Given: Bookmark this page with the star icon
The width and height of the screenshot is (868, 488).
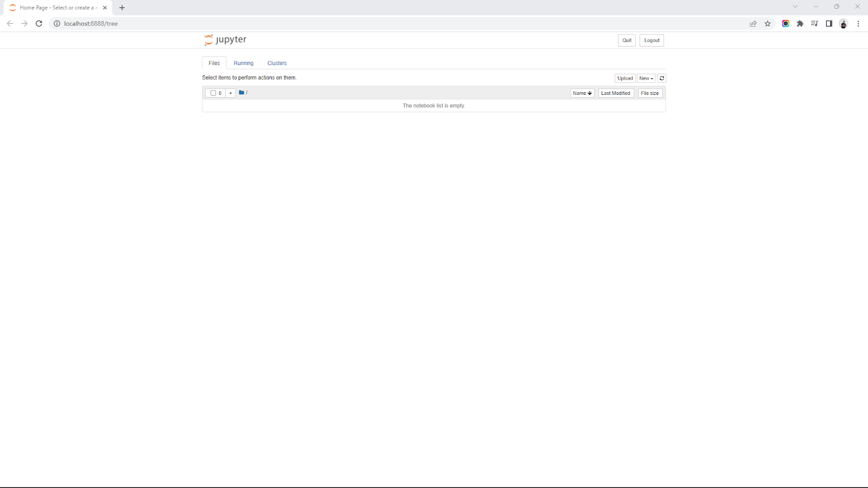Looking at the screenshot, I should click(768, 23).
